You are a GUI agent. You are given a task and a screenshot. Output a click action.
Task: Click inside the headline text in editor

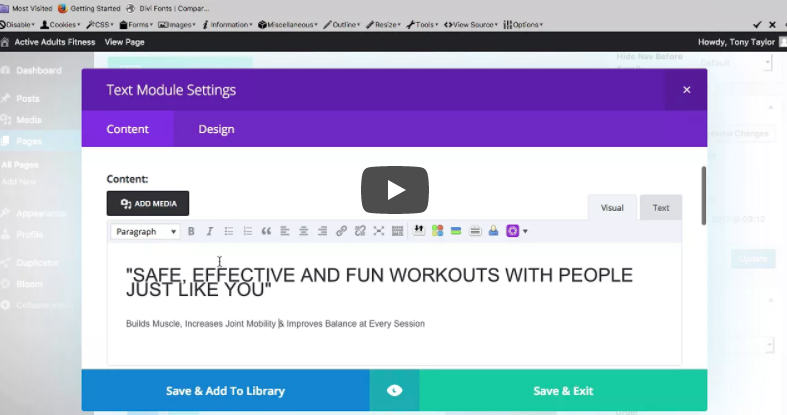[379, 282]
